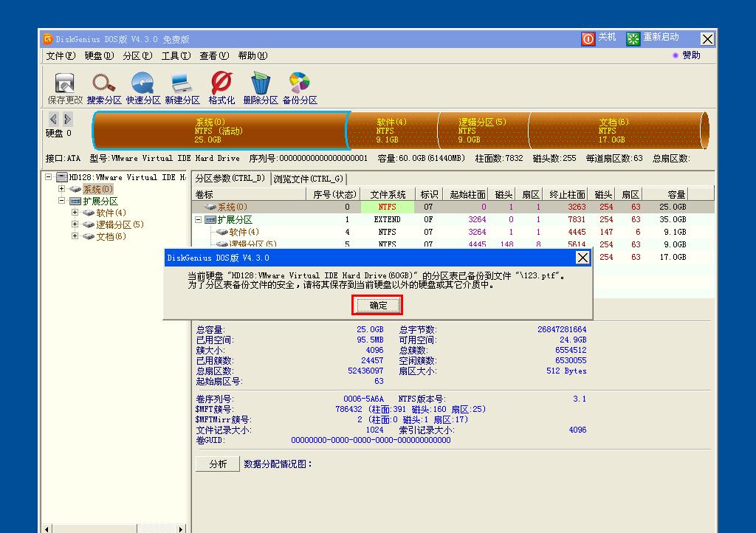This screenshot has height=533, width=756.
Task: Open the Search Partition (搜索分区) tool
Action: click(103, 83)
